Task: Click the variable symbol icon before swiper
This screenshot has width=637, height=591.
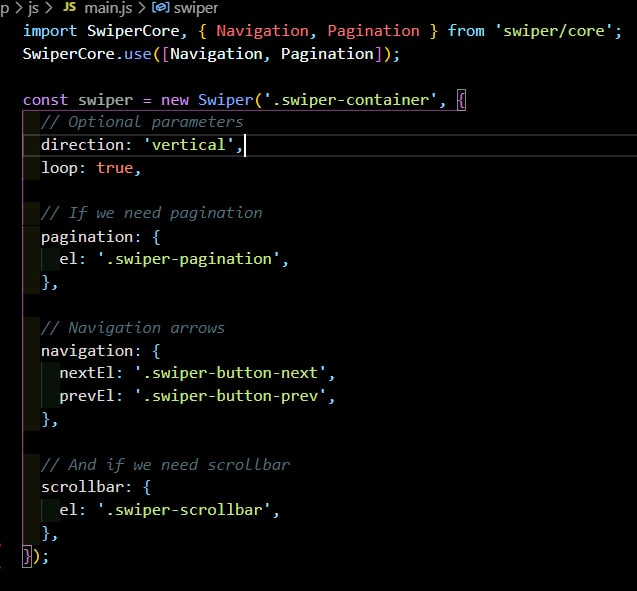Action: 160,7
